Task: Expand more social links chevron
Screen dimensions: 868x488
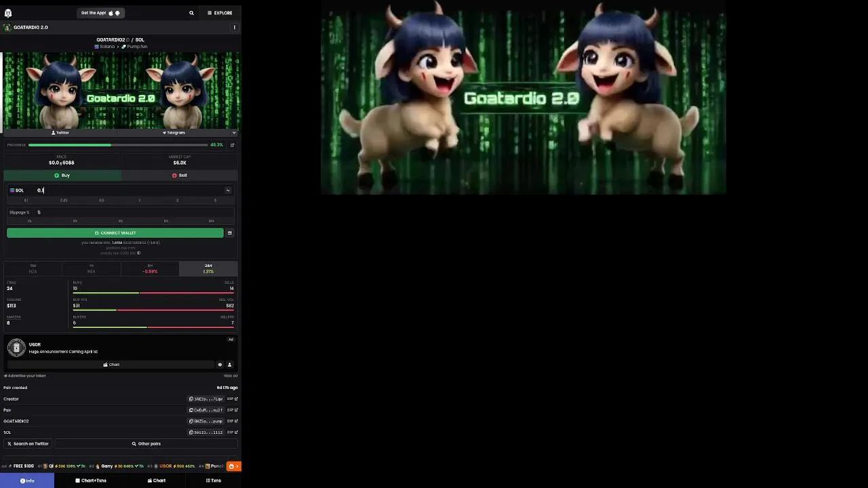Action: point(234,133)
